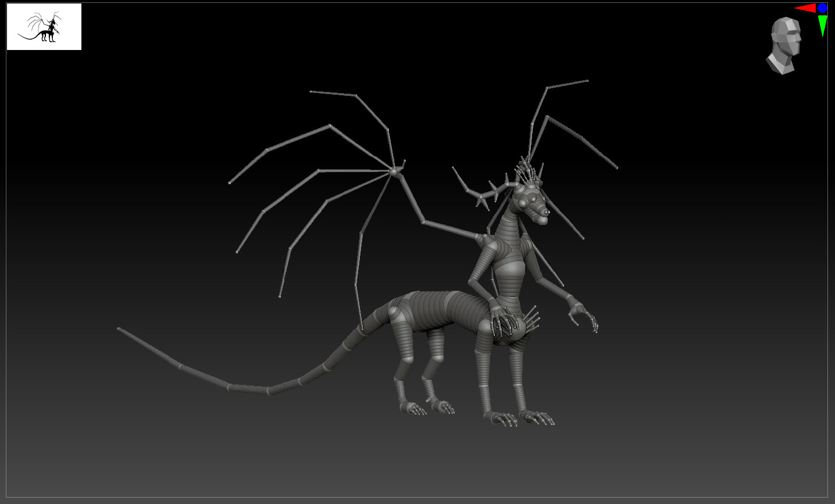Click the blue Z-axis dot on the orientation gizmo
Screen dimensions: 835x504
pos(822,8)
